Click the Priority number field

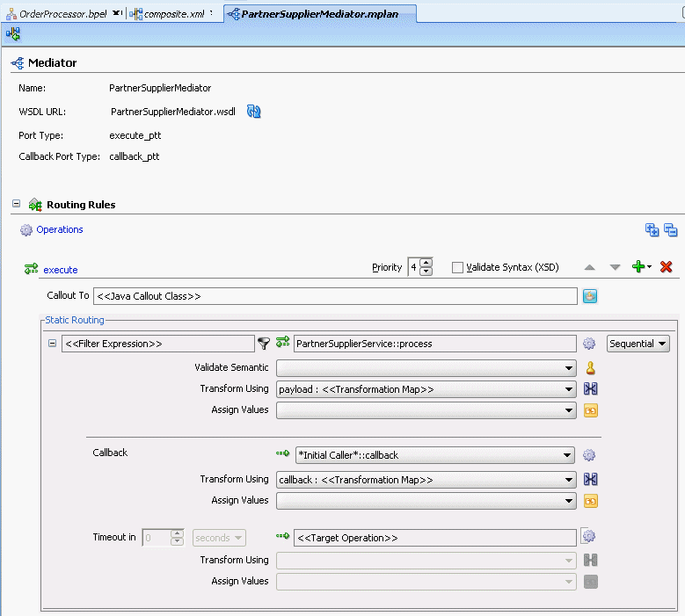[413, 267]
